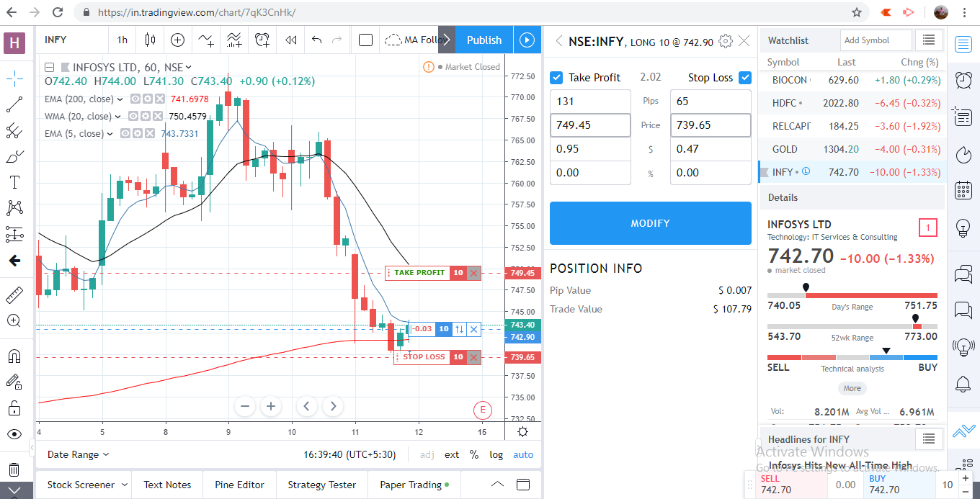This screenshot has width=980, height=499.
Task: Select GOLD row in watchlist
Action: tap(851, 149)
